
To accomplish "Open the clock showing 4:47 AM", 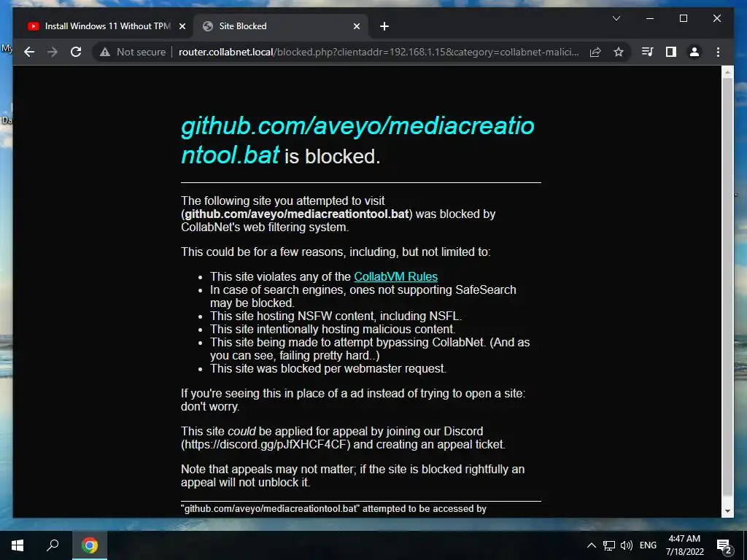I will (x=684, y=545).
